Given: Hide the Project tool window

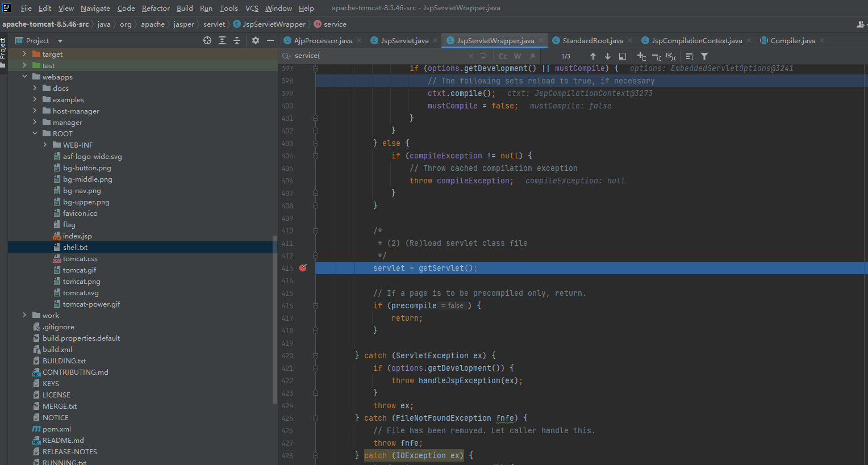Looking at the screenshot, I should pyautogui.click(x=270, y=40).
